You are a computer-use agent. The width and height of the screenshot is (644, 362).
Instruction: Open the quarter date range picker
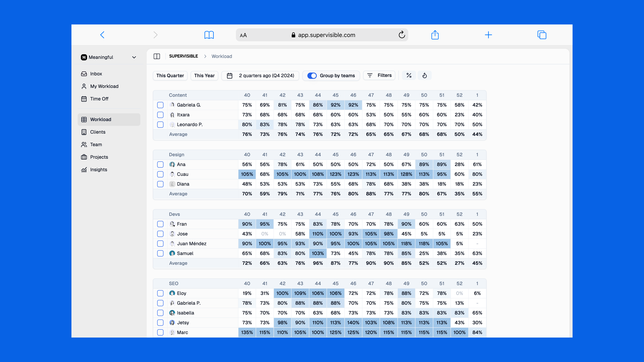click(x=260, y=76)
